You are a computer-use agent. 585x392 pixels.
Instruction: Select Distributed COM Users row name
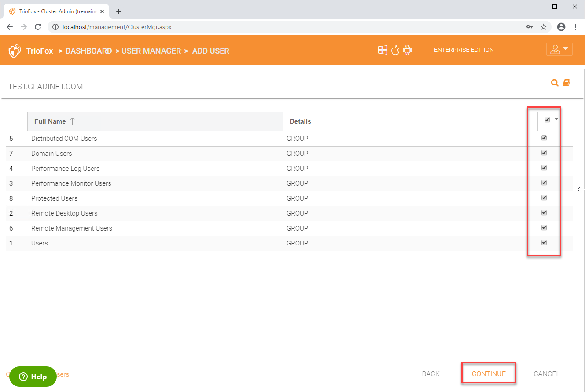click(64, 139)
